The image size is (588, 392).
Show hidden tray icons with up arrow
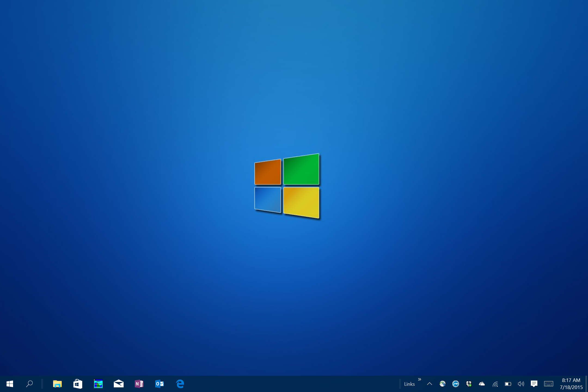coord(430,384)
